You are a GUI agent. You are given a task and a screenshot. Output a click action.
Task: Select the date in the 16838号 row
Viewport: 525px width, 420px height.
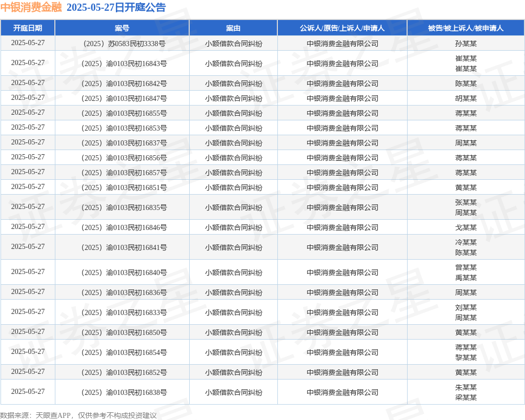tap(28, 392)
